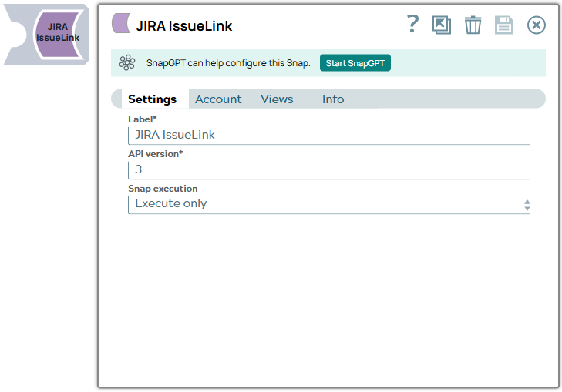The image size is (562, 392).
Task: Click the Label field caption
Action: [143, 119]
